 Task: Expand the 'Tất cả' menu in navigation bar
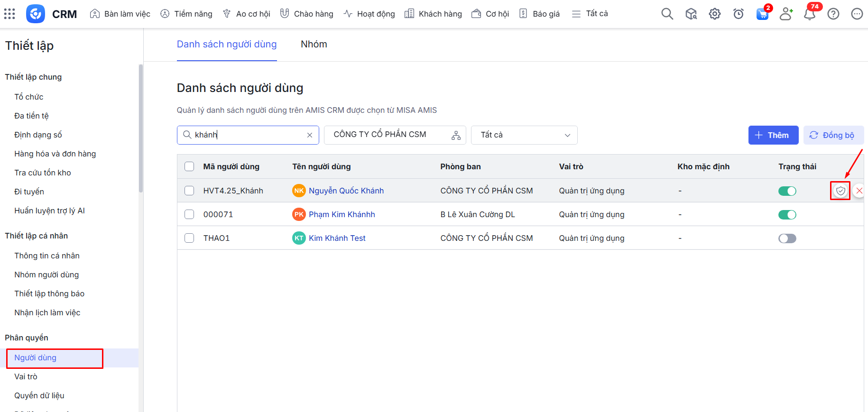pos(590,14)
